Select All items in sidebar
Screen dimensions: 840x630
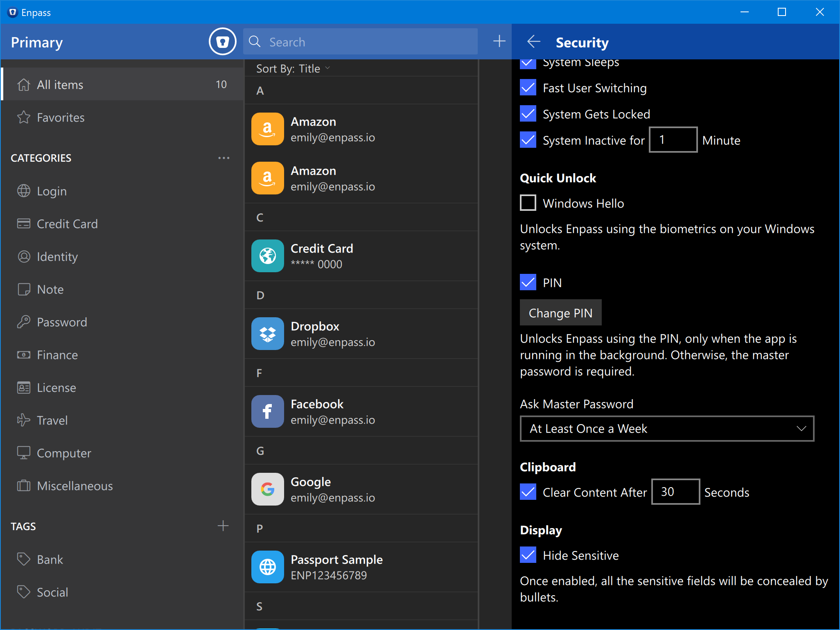[x=122, y=84]
